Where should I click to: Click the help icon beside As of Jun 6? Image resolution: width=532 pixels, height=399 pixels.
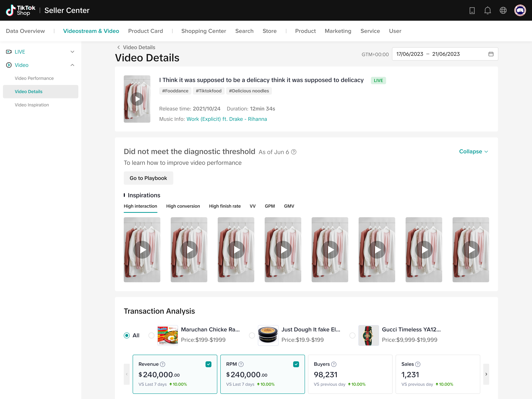tap(294, 152)
